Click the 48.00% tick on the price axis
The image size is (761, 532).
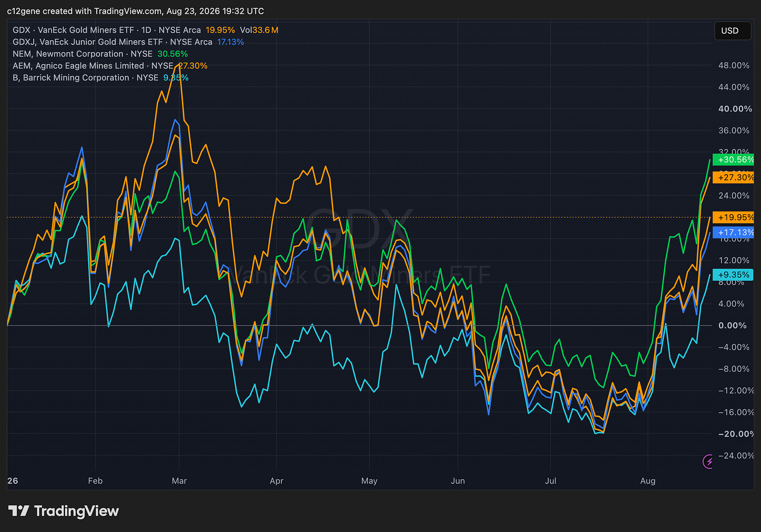coord(734,65)
